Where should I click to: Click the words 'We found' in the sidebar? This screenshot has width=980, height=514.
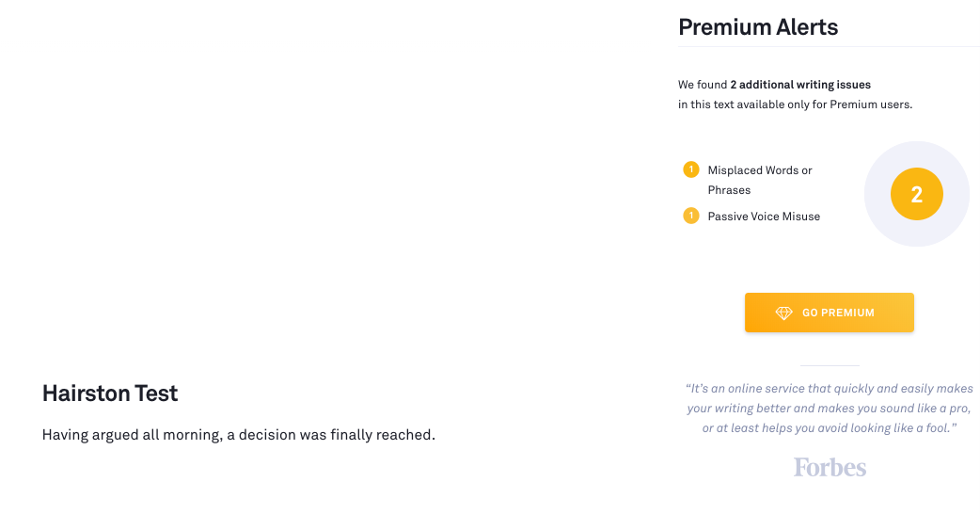(x=702, y=85)
